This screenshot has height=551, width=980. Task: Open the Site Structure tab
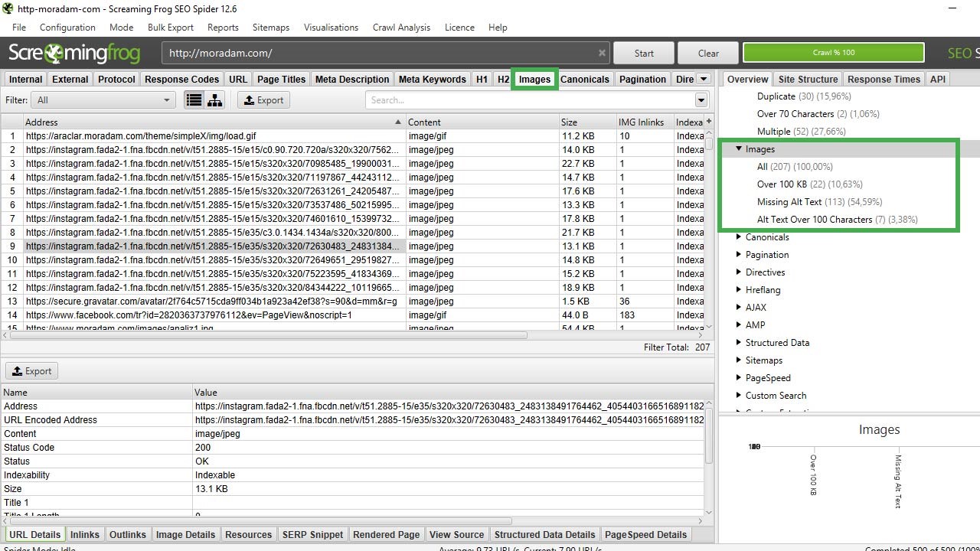(808, 79)
